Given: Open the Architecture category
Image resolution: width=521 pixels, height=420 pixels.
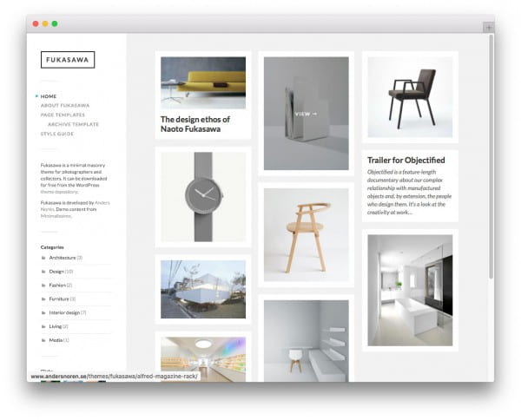Looking at the screenshot, I should (63, 258).
